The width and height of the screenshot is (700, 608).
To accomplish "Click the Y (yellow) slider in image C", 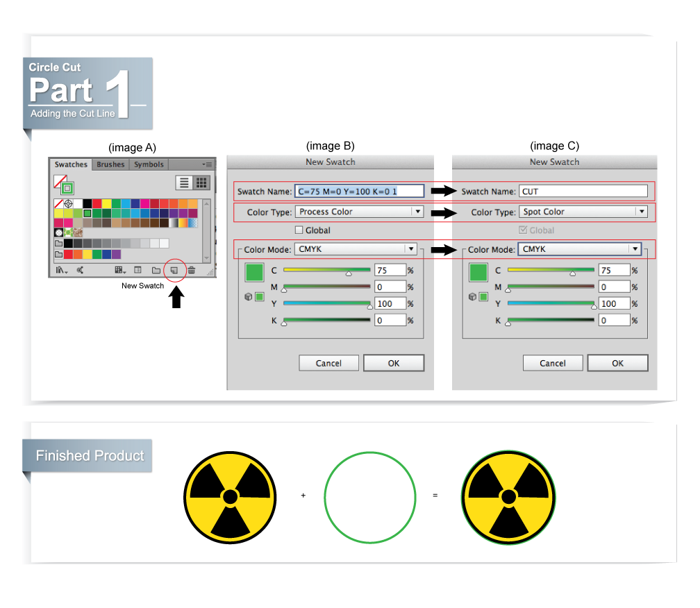I will coord(551,304).
